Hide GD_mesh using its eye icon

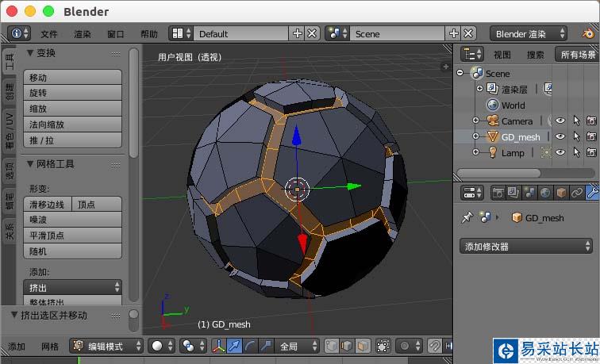[x=560, y=136]
